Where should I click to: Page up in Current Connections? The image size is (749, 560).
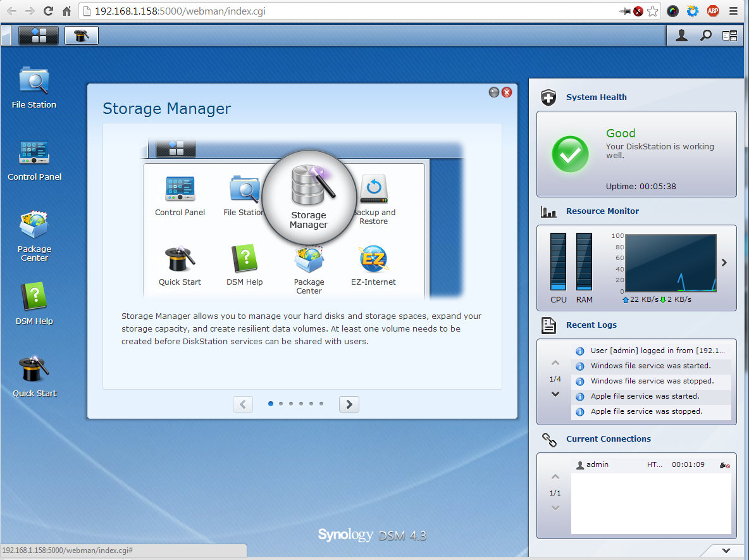(555, 477)
